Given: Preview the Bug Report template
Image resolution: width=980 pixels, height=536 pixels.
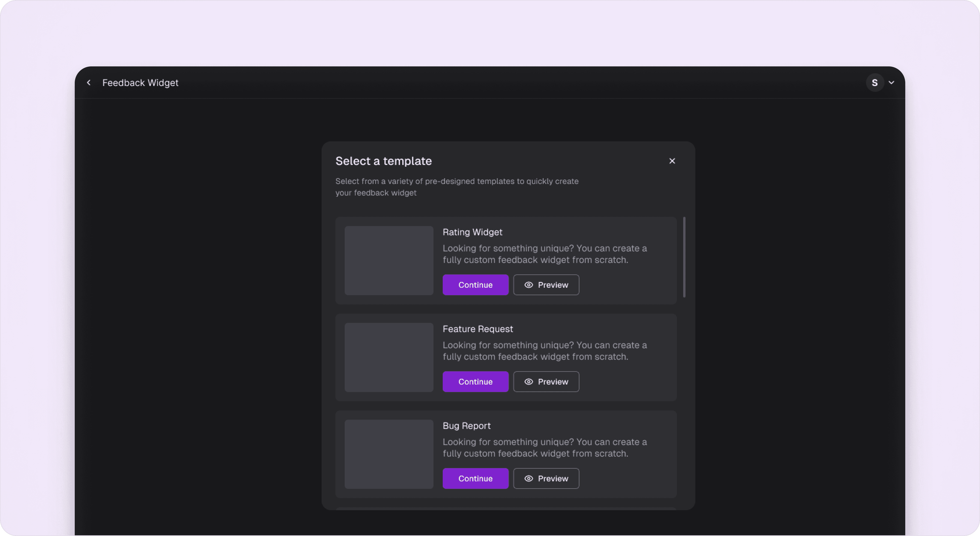Looking at the screenshot, I should (546, 478).
